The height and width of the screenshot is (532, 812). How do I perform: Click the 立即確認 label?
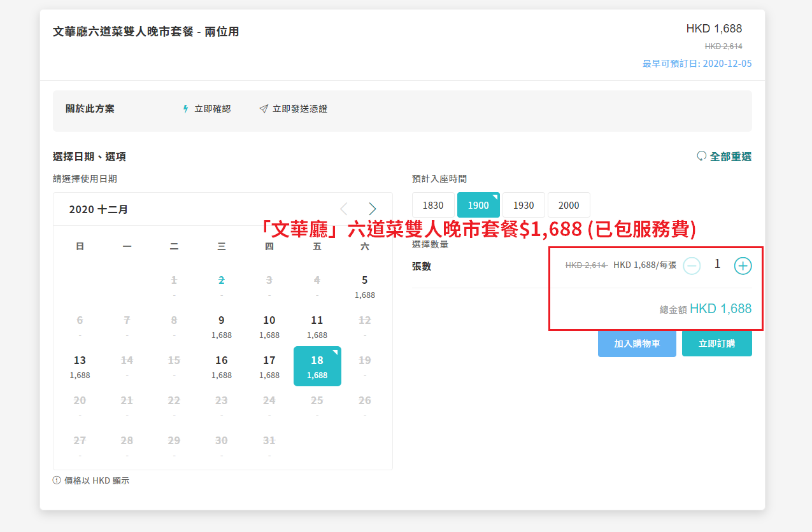[x=213, y=109]
